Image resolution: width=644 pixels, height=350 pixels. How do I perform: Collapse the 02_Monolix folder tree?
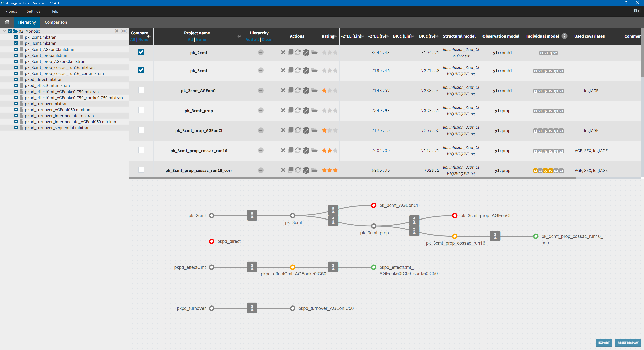pos(5,31)
